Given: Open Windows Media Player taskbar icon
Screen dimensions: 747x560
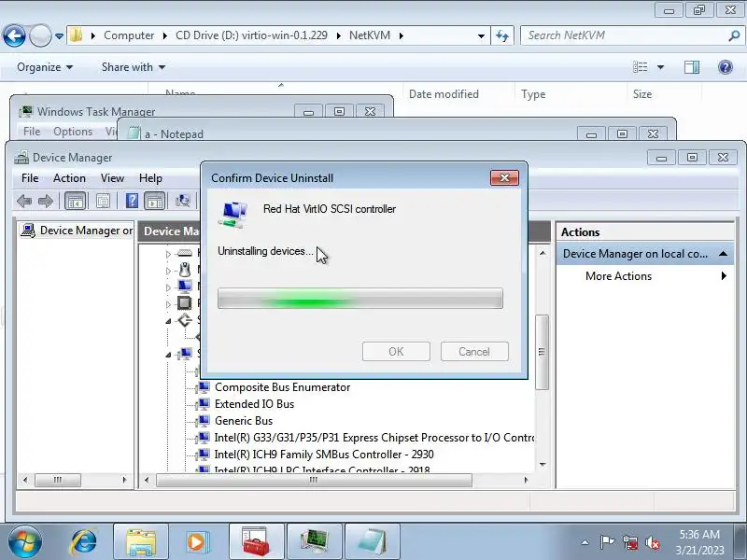Looking at the screenshot, I should (196, 542).
